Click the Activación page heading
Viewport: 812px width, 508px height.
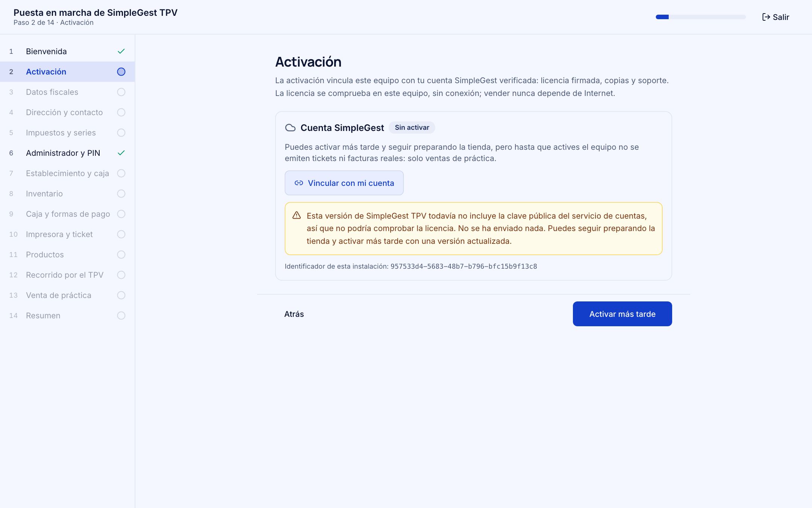pyautogui.click(x=308, y=62)
